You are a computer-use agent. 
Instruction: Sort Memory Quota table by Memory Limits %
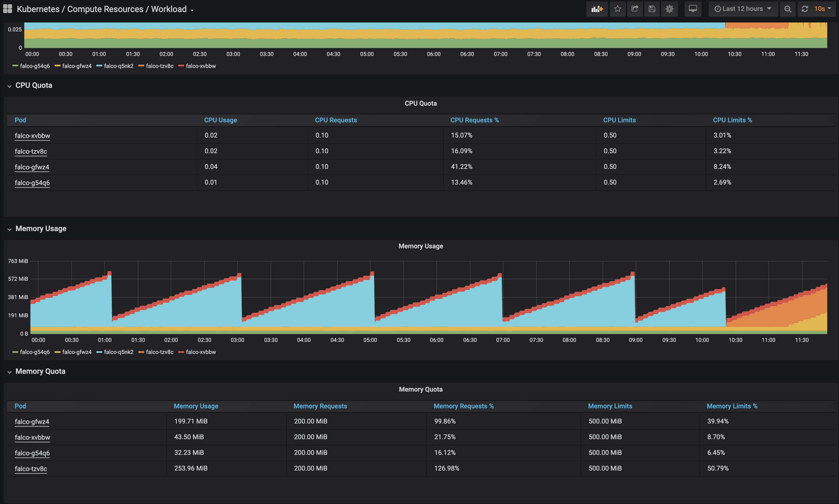(732, 406)
